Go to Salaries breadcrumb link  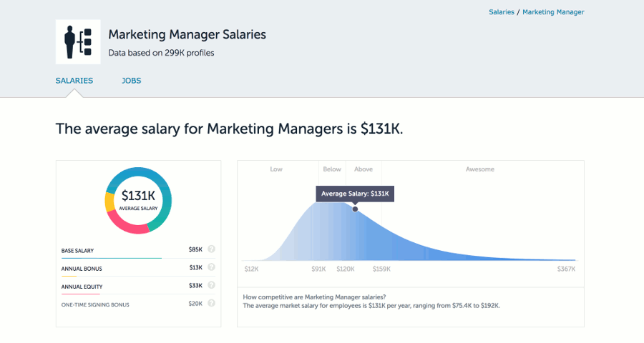coord(501,12)
